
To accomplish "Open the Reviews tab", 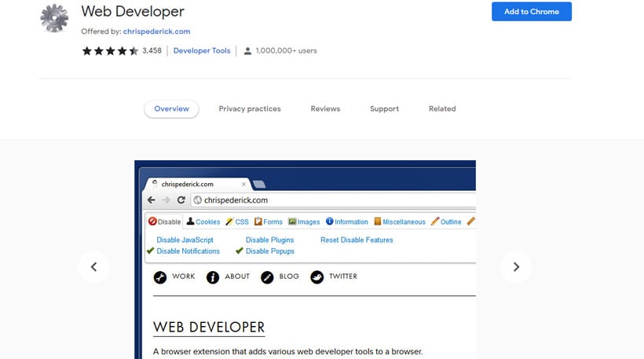I will pos(325,109).
